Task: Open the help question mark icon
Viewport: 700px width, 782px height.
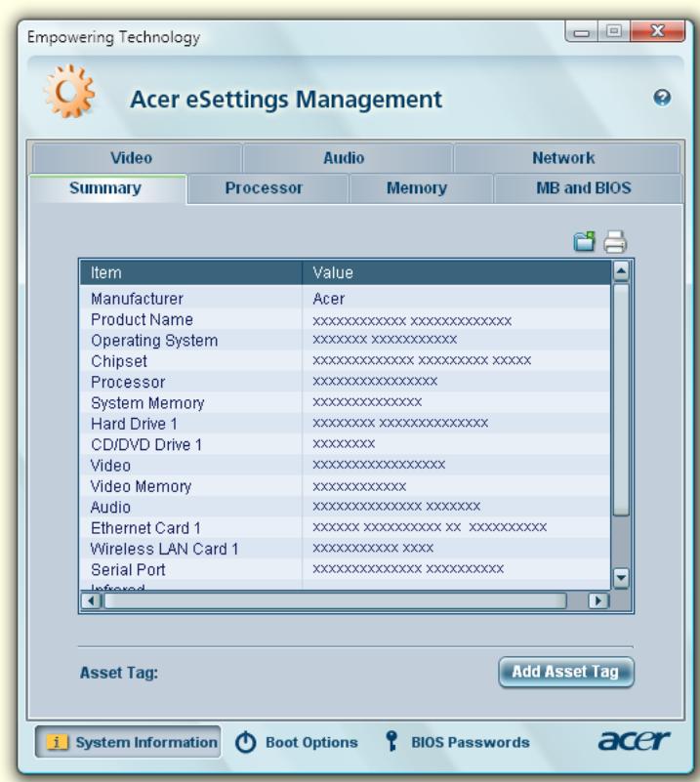Action: (662, 98)
